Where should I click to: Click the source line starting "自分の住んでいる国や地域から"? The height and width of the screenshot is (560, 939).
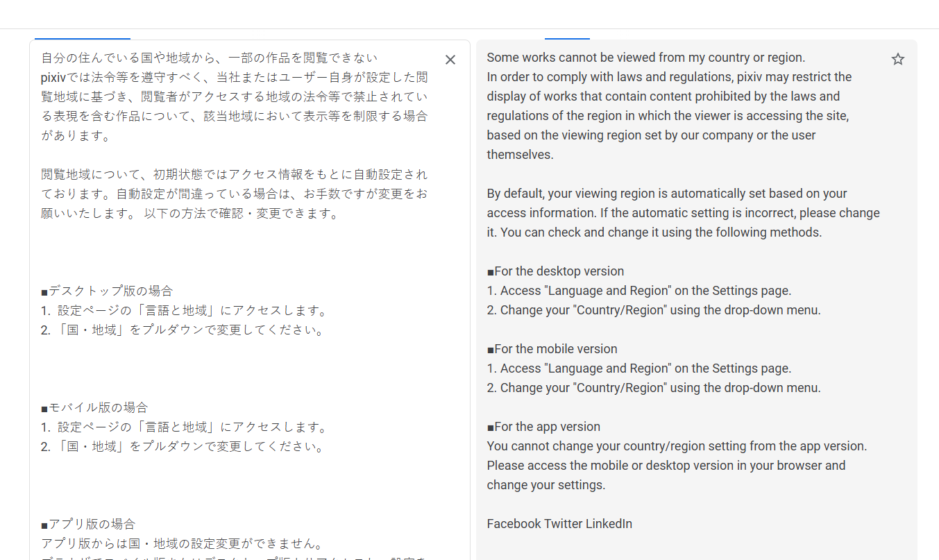[209, 58]
